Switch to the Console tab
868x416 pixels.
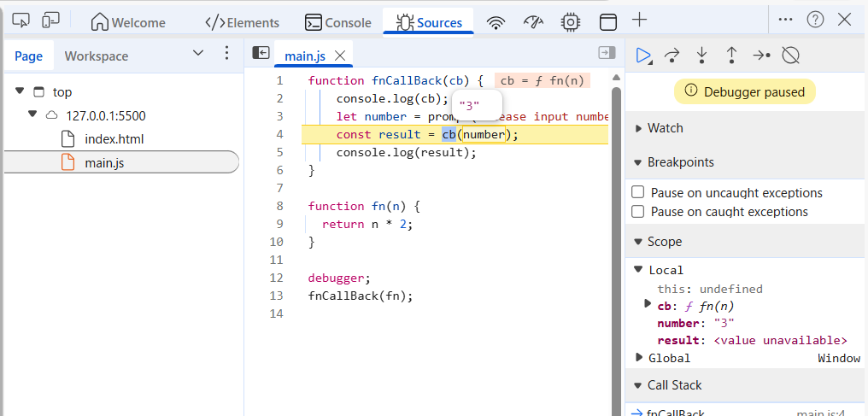point(339,22)
